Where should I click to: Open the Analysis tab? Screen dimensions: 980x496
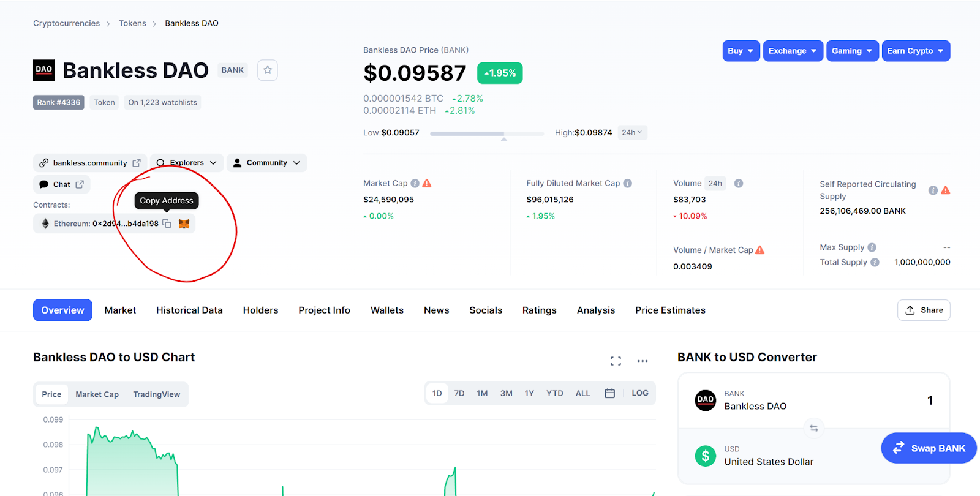(x=596, y=310)
